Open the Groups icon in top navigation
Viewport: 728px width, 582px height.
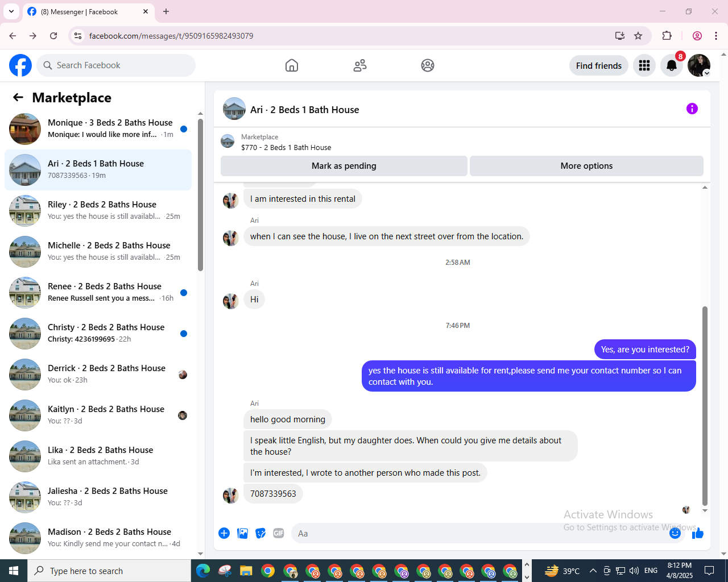tap(428, 65)
